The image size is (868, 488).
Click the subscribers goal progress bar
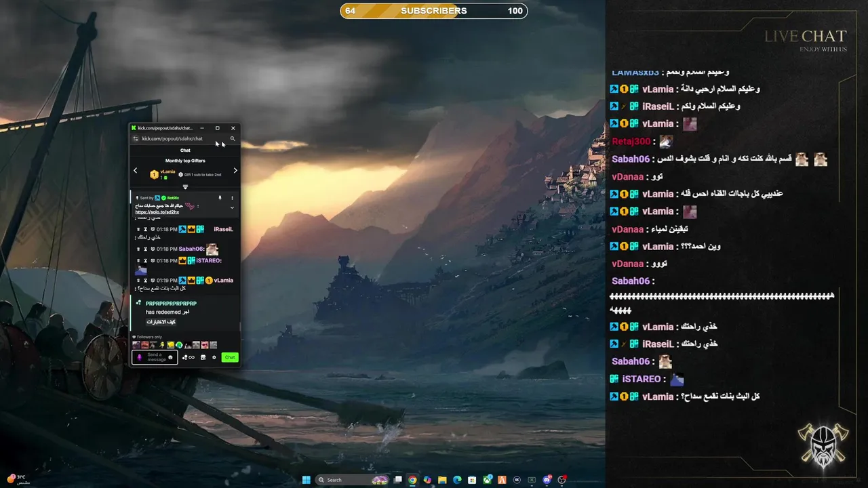(x=434, y=11)
